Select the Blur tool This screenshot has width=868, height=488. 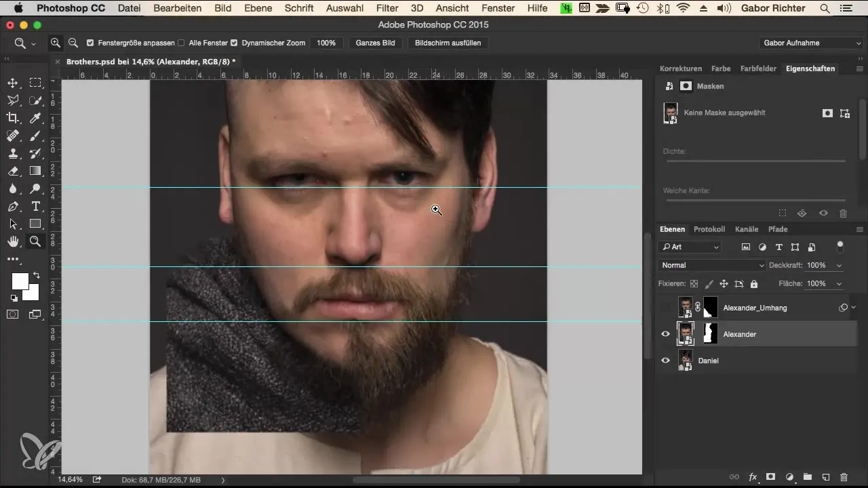[x=13, y=188]
